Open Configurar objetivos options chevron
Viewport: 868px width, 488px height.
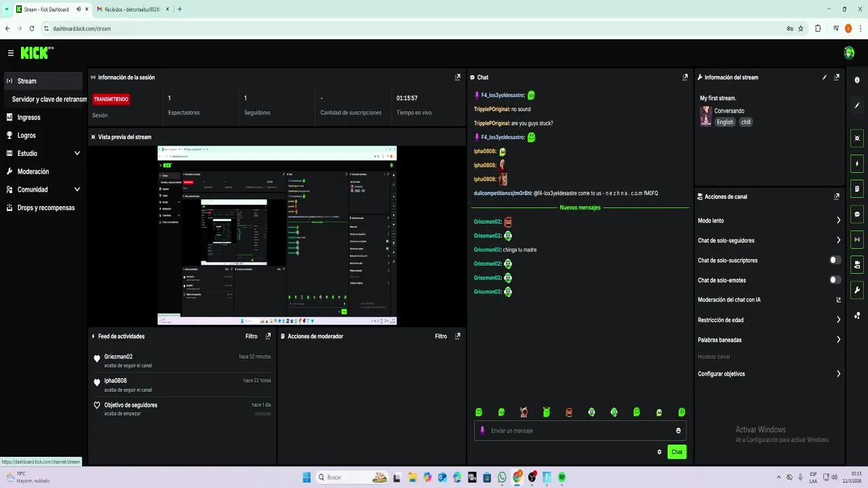pos(838,373)
